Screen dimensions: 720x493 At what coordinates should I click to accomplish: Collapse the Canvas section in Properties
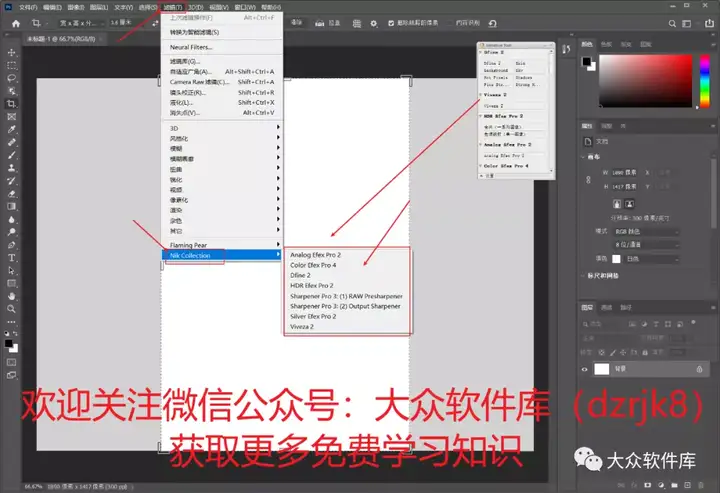(583, 157)
